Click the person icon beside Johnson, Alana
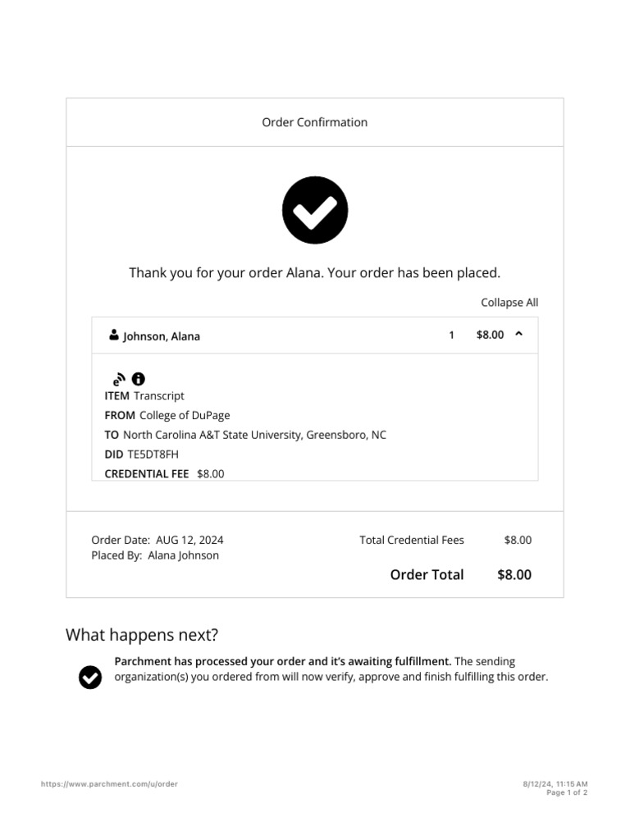Image resolution: width=630 pixels, height=840 pixels. point(113,335)
